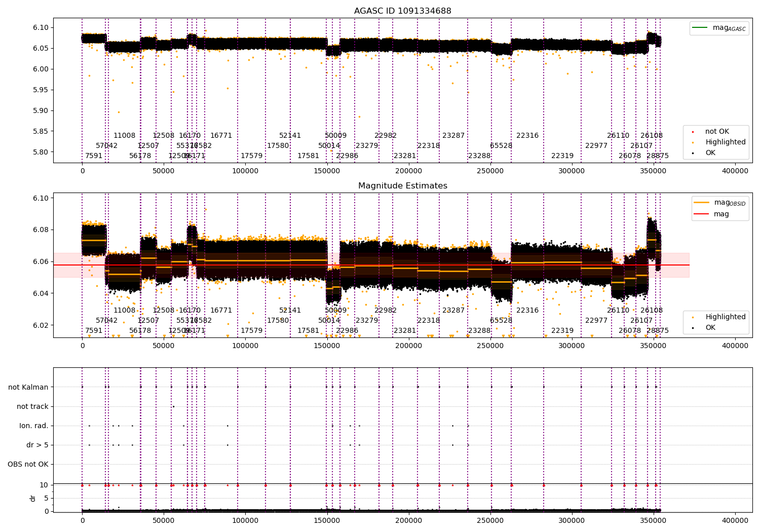Select the 'not OK' legend entry
Screen dimensions: 760x532
tap(711, 132)
